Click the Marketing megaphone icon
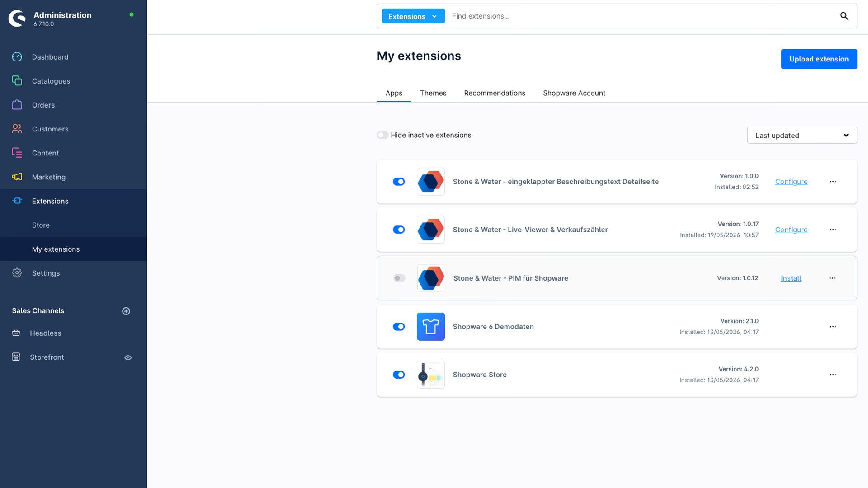 (17, 177)
